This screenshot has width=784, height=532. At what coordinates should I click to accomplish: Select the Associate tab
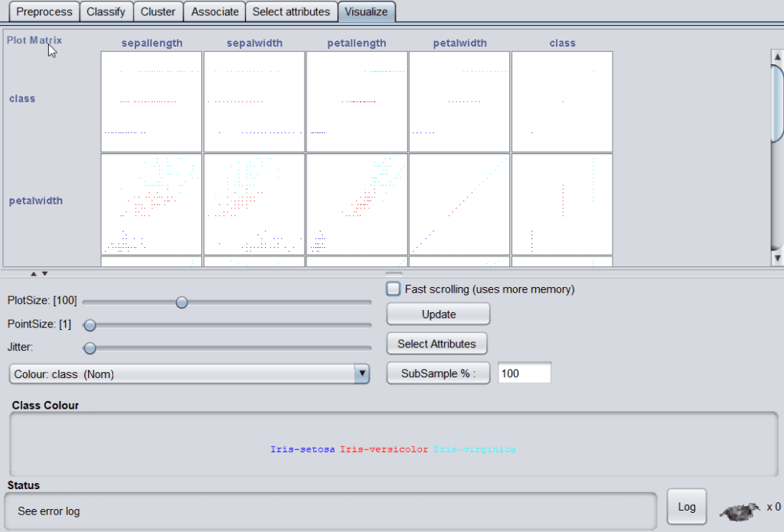click(x=214, y=11)
